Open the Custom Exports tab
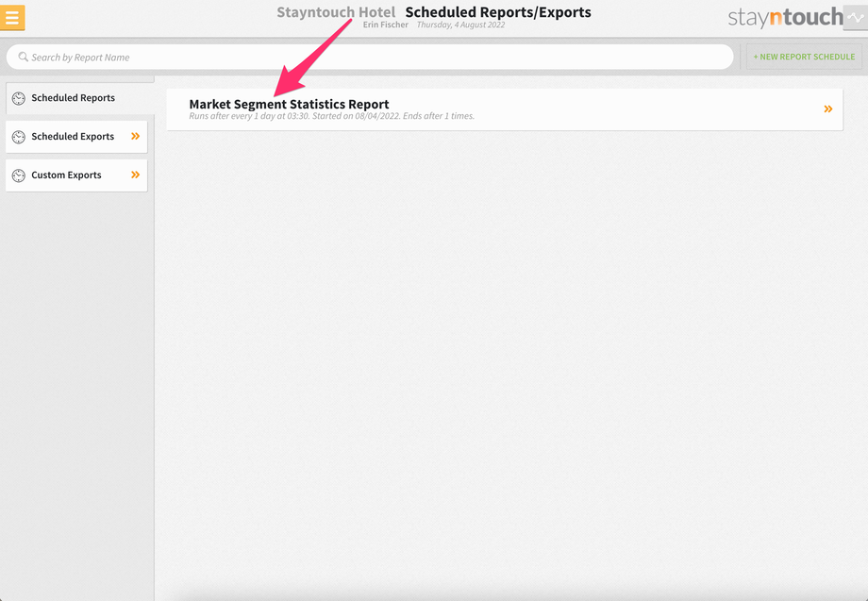This screenshot has width=868, height=601. tap(76, 175)
